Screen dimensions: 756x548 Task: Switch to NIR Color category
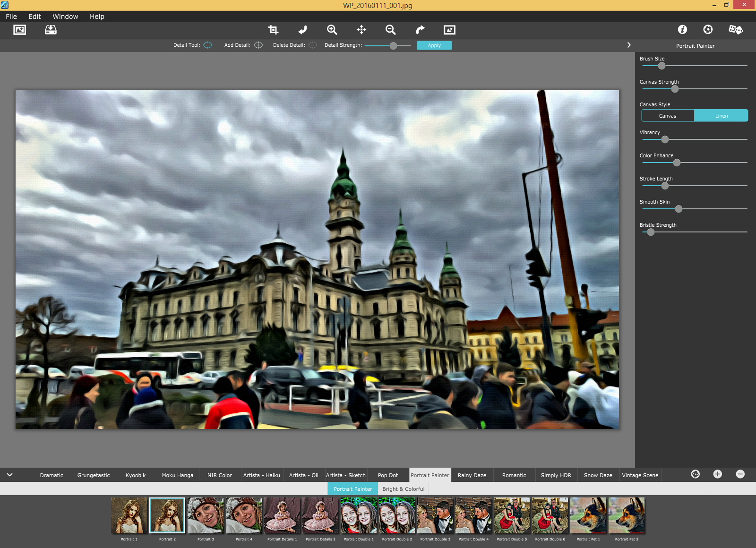(x=220, y=475)
